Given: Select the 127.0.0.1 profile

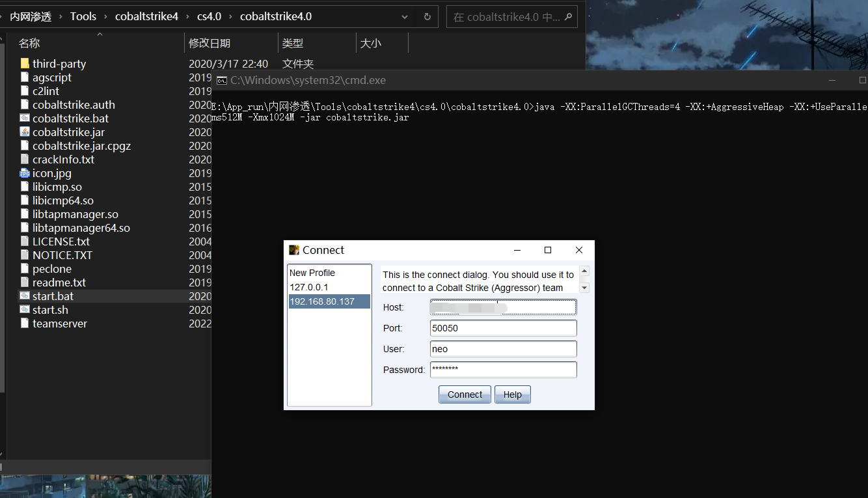Looking at the screenshot, I should 329,287.
